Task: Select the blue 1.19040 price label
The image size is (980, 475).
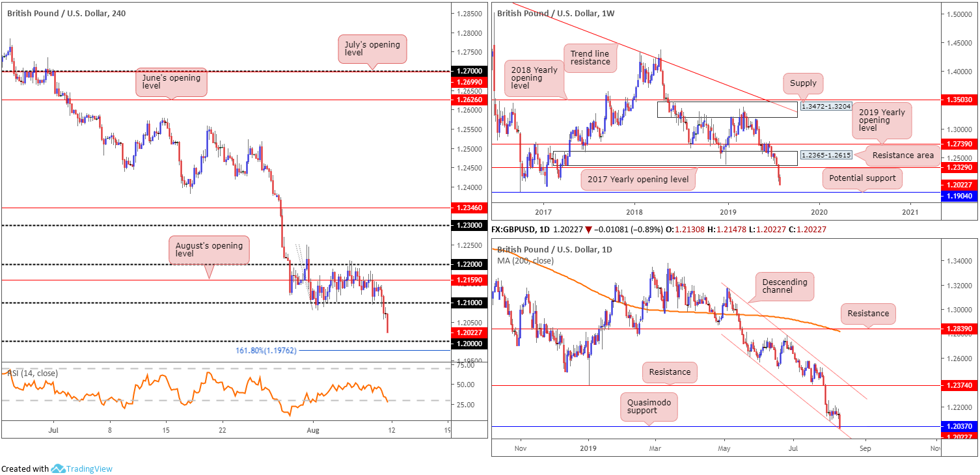Action: click(958, 196)
